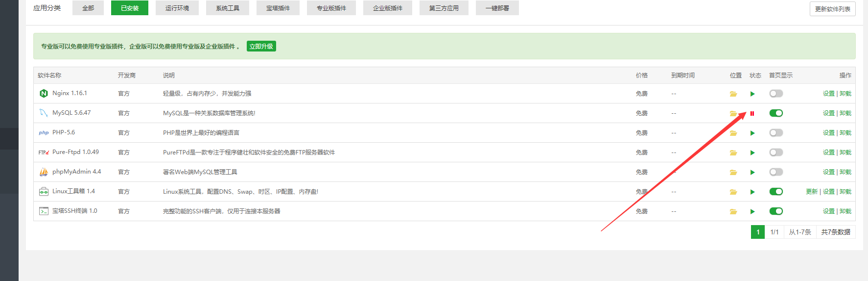Image resolution: width=868 pixels, height=281 pixels.
Task: Disable homepage display for MySQL
Action: 776,113
